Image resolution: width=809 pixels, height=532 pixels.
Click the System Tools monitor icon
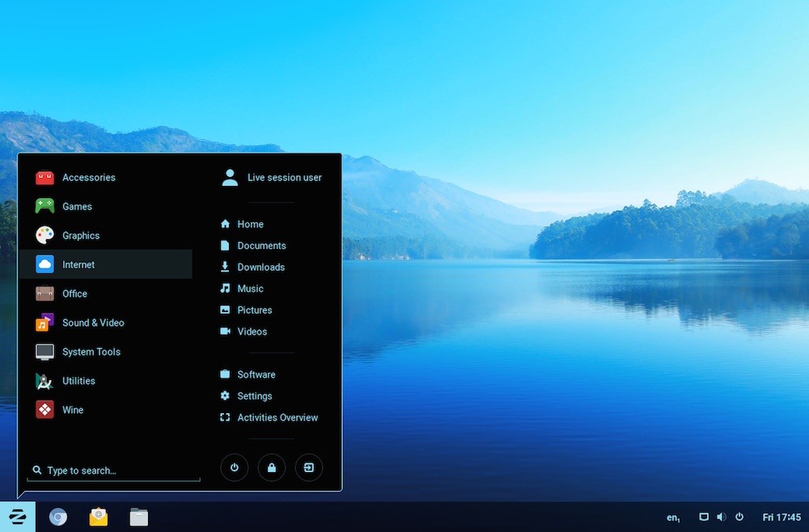point(43,352)
